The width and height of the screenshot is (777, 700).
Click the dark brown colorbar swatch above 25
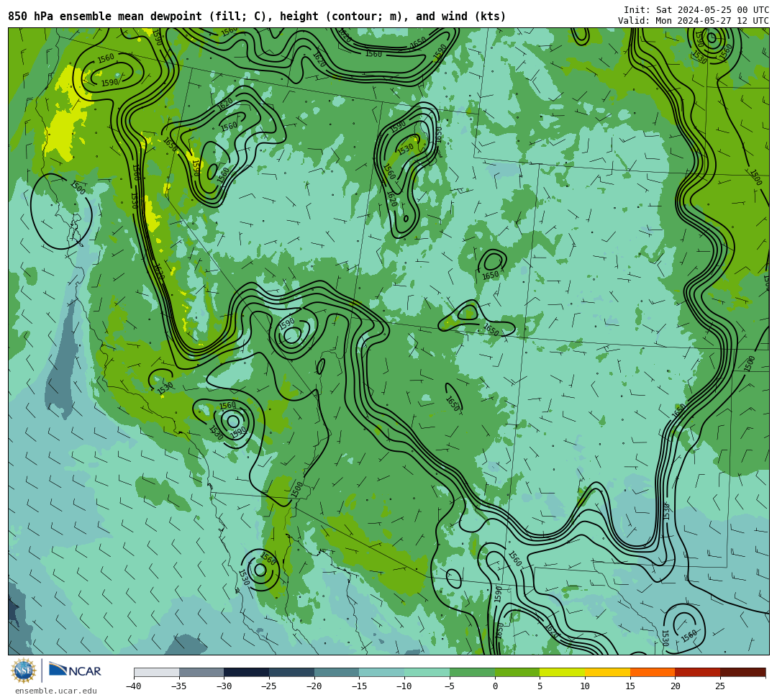pyautogui.click(x=742, y=672)
